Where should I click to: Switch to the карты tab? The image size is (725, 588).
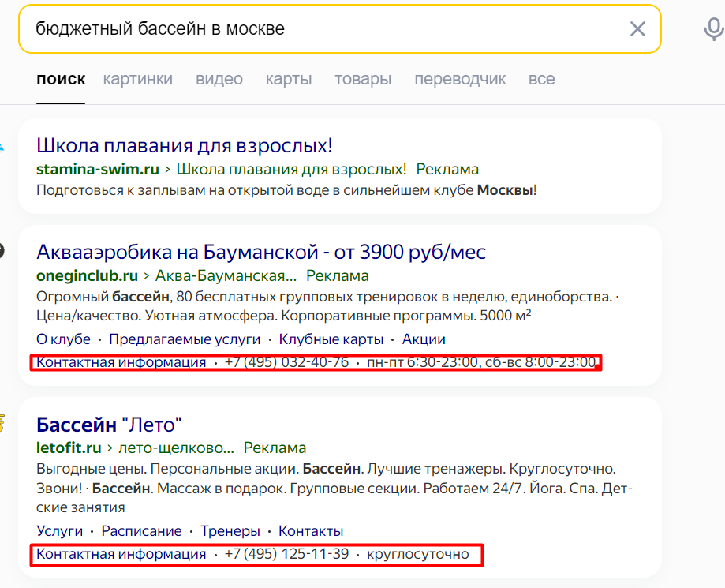click(x=287, y=79)
